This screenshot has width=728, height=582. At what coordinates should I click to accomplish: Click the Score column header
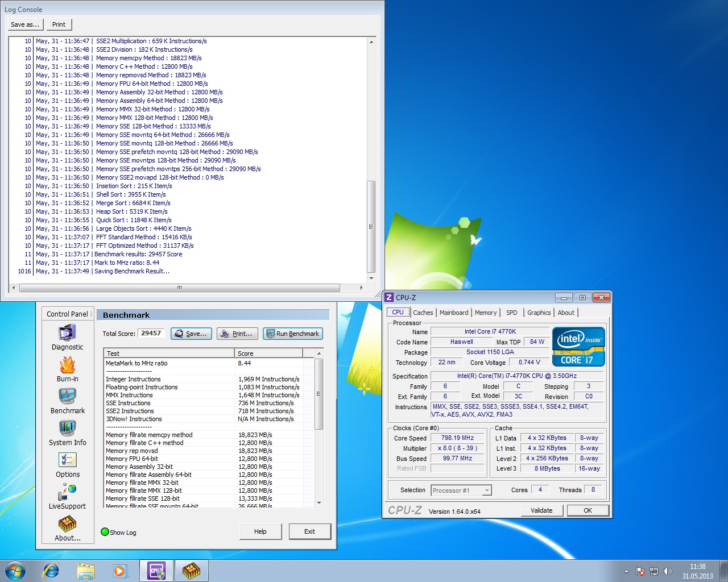coord(269,354)
